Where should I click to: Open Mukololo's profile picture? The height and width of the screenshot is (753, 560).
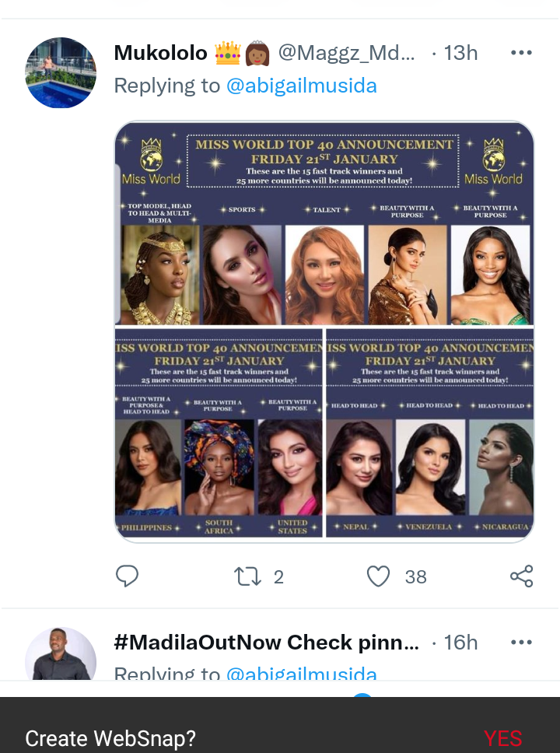point(61,72)
